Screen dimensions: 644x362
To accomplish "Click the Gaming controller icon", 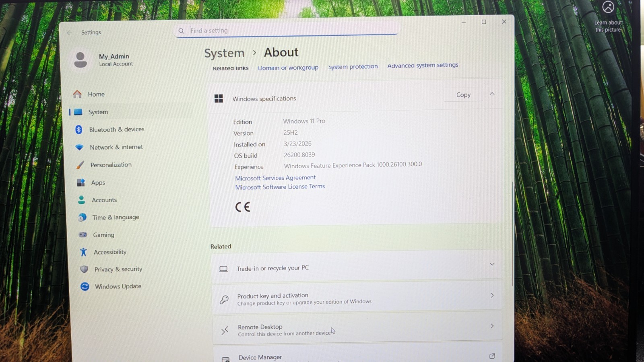I will (83, 234).
